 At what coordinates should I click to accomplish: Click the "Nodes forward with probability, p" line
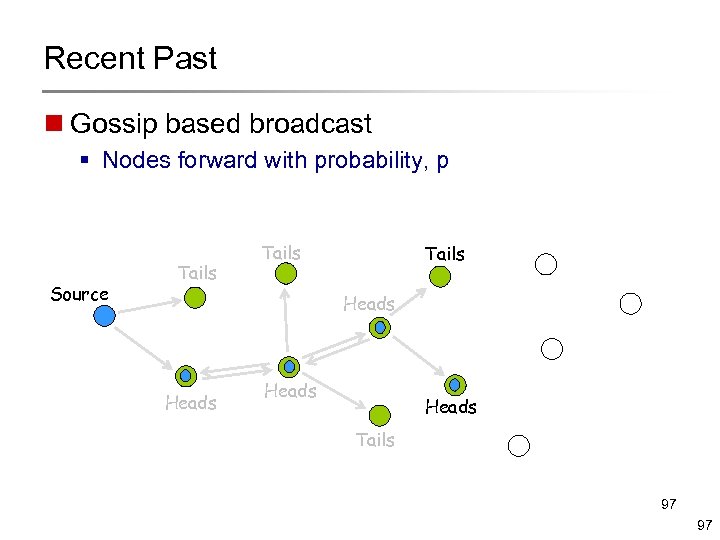click(275, 160)
